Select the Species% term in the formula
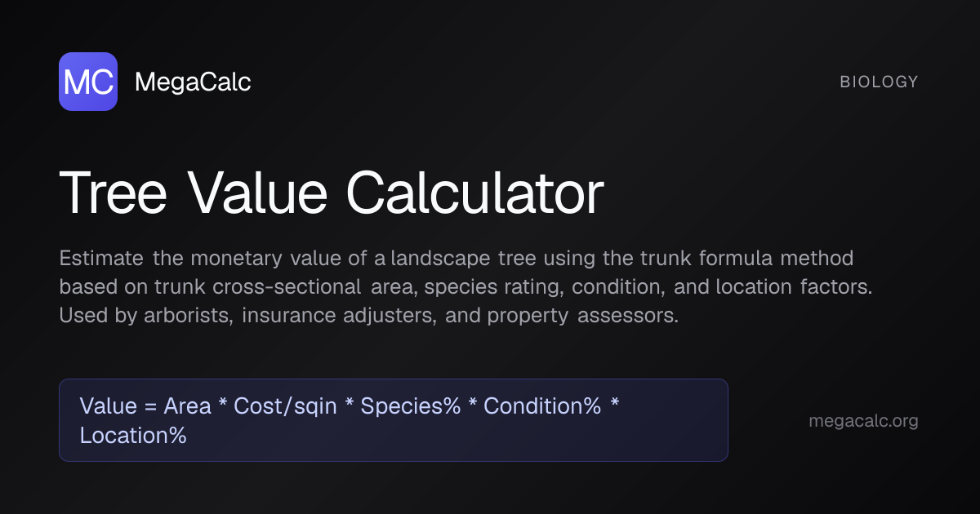The height and width of the screenshot is (514, 980). 411,406
